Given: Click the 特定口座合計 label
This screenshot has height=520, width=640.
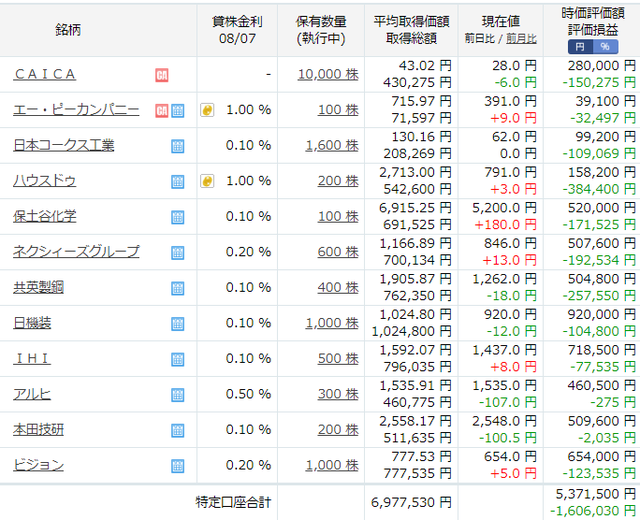Looking at the screenshot, I should [233, 502].
